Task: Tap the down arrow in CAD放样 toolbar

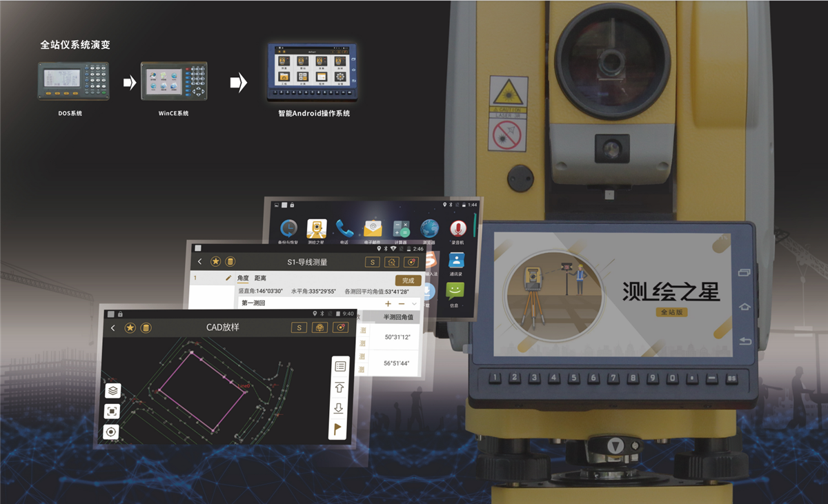Action: point(338,408)
